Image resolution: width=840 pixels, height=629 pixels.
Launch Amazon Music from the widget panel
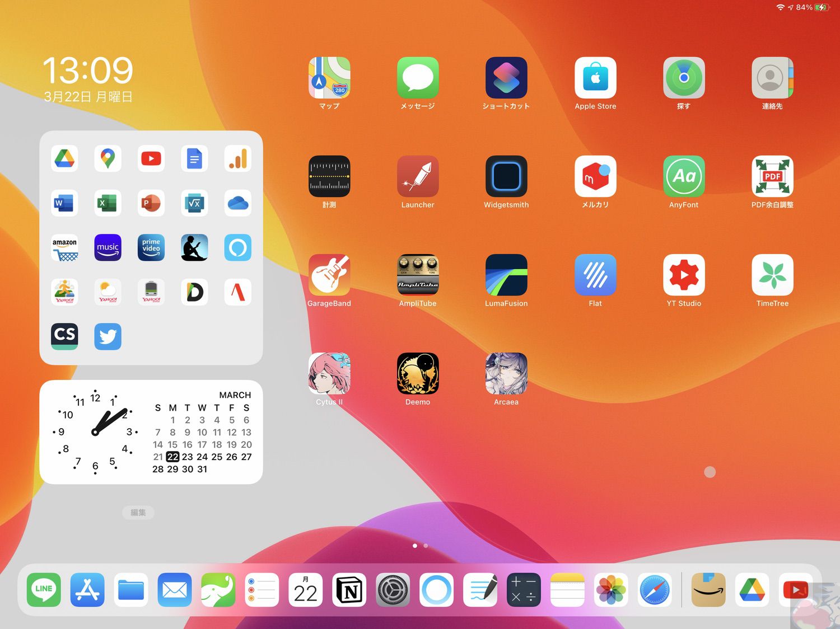[108, 247]
